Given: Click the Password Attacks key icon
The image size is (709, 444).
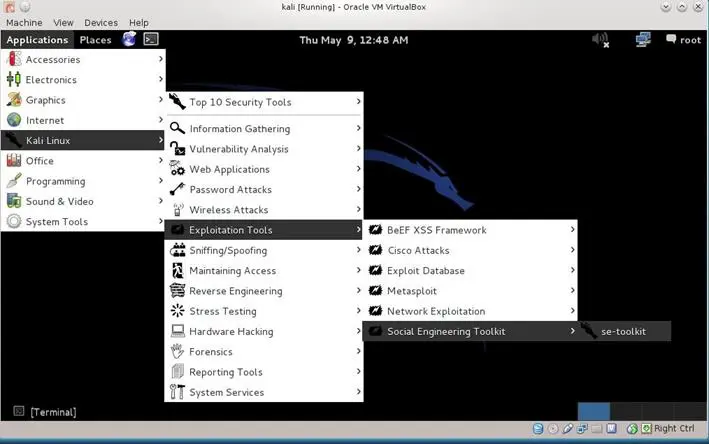Looking at the screenshot, I should (x=177, y=190).
